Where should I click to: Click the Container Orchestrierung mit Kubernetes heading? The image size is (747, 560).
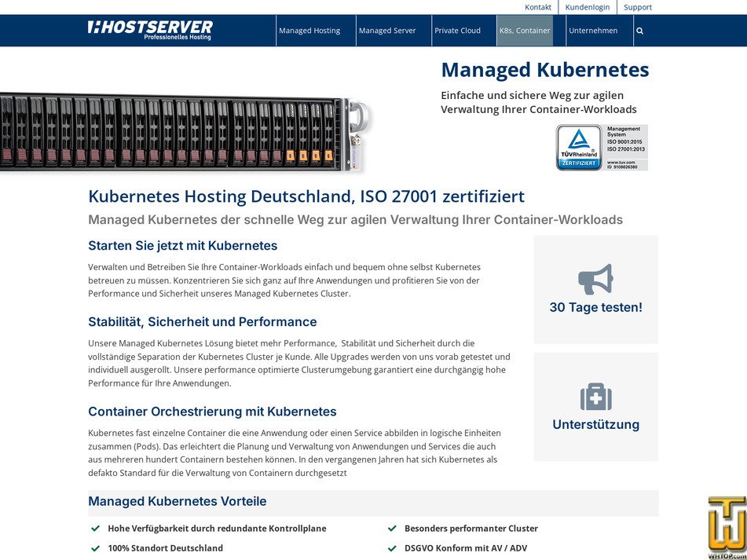pyautogui.click(x=213, y=412)
